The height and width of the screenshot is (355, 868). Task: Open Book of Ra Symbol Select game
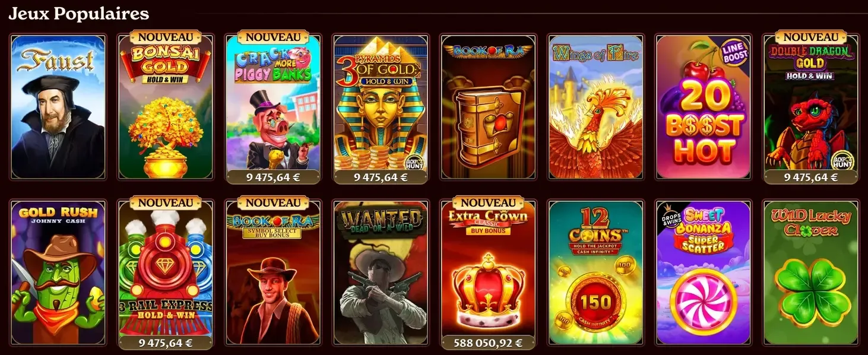(x=273, y=273)
